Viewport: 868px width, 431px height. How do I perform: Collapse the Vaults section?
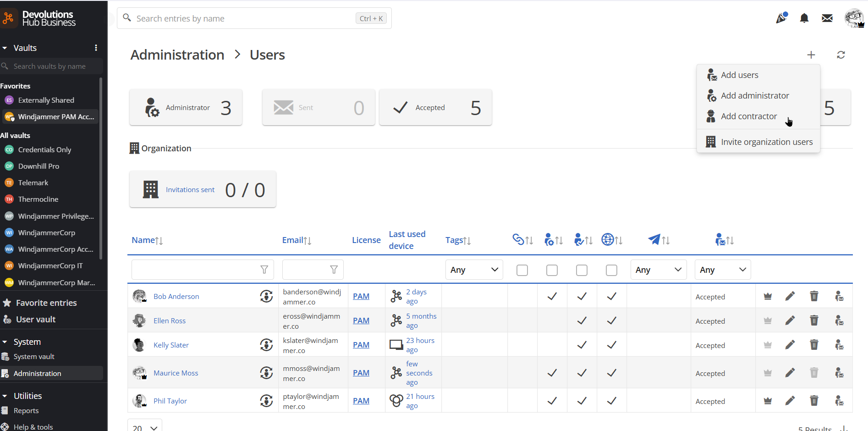pos(5,48)
